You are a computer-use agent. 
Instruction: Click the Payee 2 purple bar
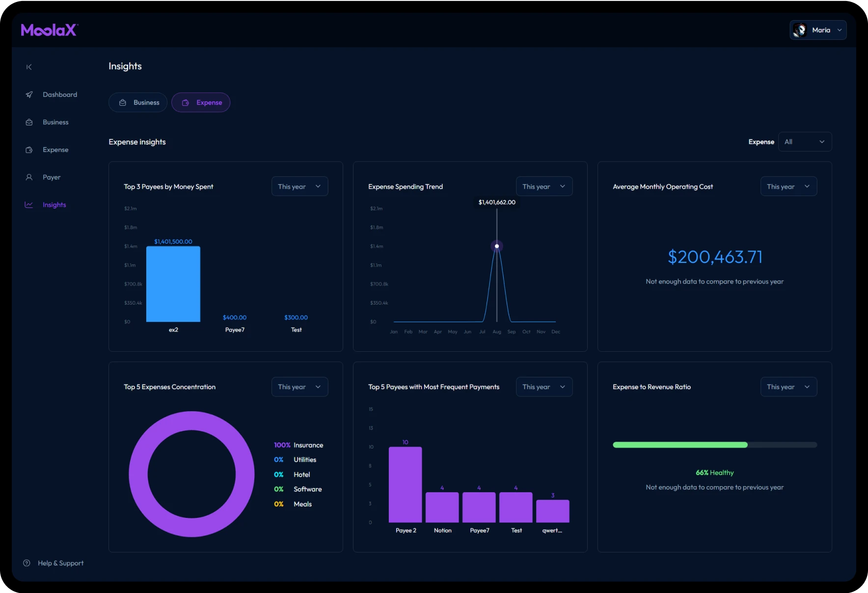click(405, 484)
